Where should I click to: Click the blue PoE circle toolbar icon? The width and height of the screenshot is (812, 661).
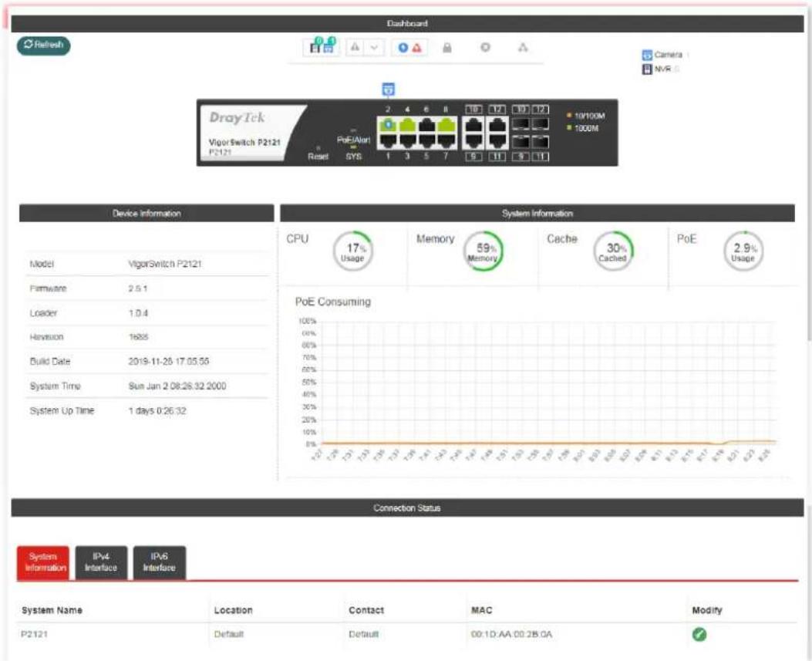[x=403, y=48]
